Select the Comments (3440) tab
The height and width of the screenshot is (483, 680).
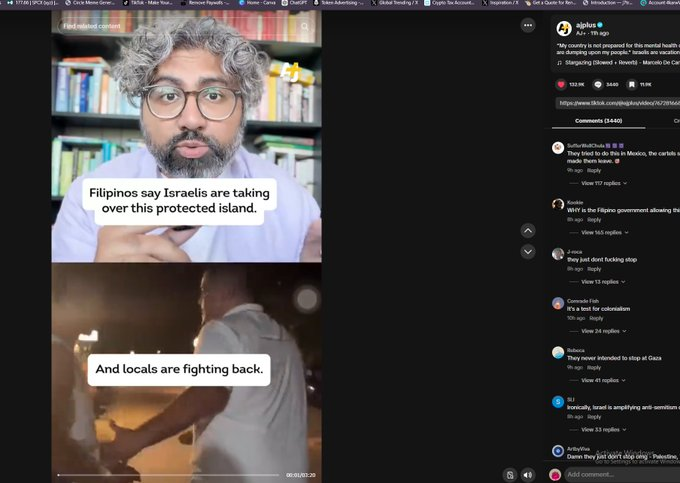tap(598, 121)
